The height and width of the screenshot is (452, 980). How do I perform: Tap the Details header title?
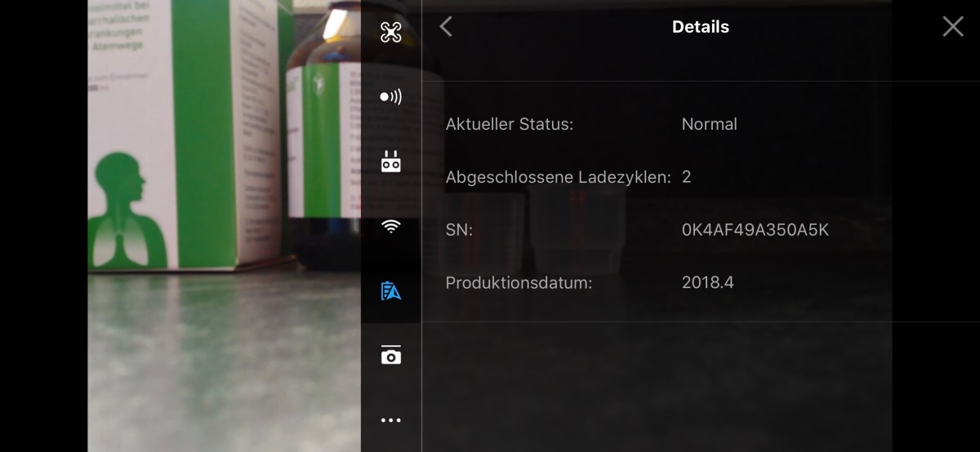700,27
